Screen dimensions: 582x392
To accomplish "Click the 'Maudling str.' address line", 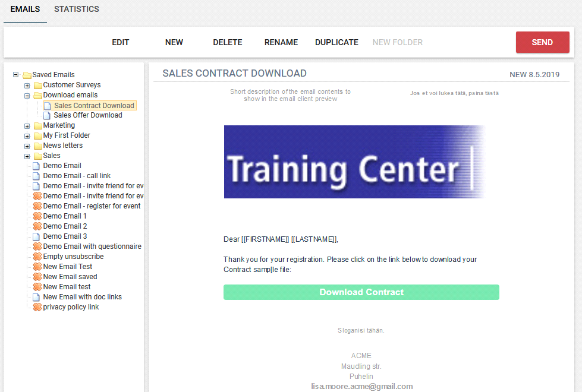I will pos(361,366).
